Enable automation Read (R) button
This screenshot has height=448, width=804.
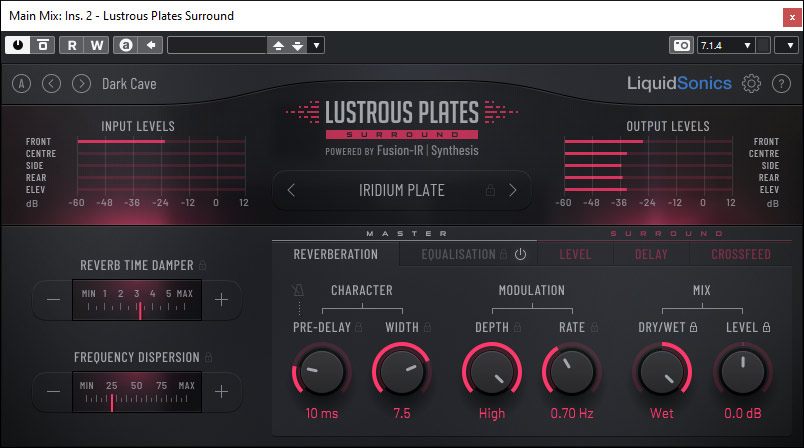pyautogui.click(x=73, y=45)
